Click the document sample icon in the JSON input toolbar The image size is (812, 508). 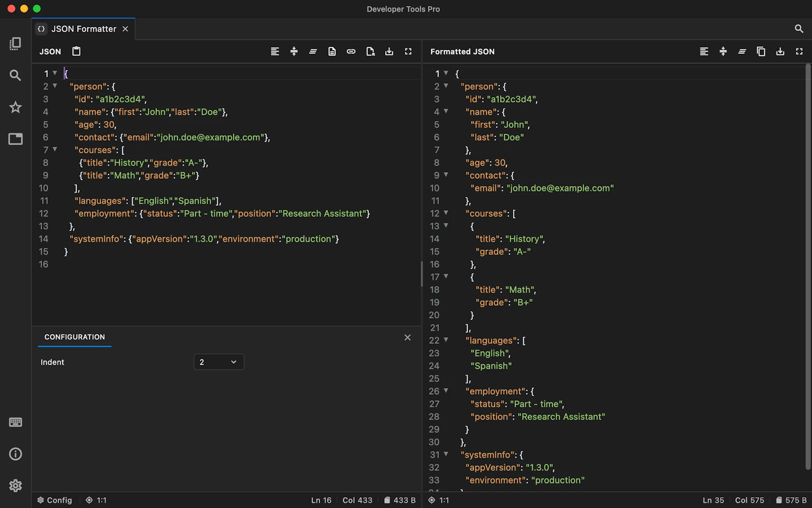pyautogui.click(x=332, y=51)
